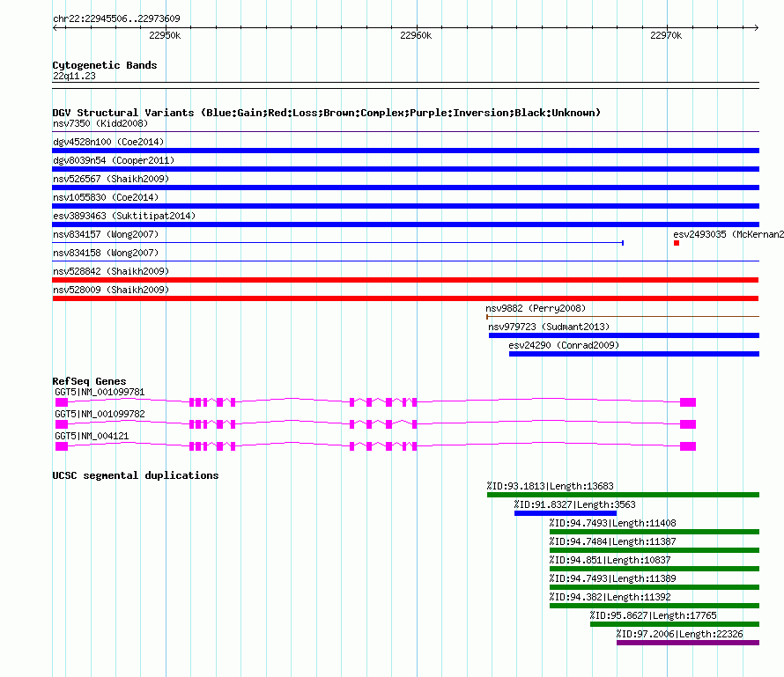Select the purple 97.2006% identity duplication bar
Viewport: 784px width, 677px height.
(x=687, y=643)
